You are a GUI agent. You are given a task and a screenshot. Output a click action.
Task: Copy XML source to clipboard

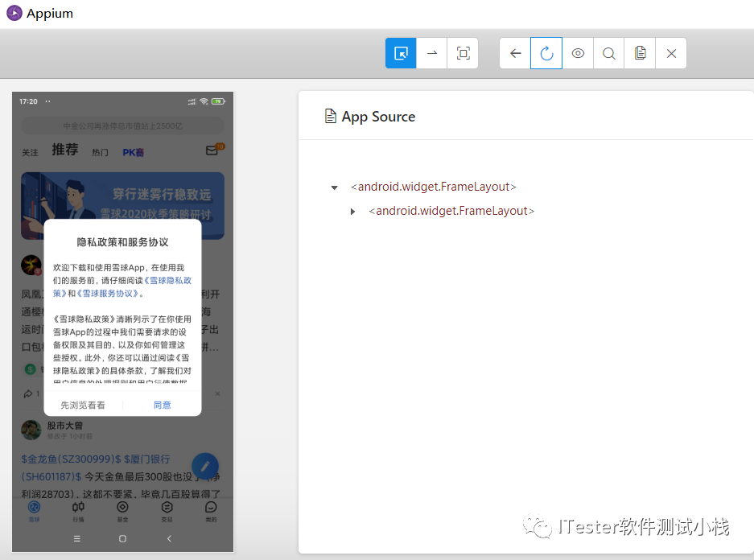tap(640, 53)
